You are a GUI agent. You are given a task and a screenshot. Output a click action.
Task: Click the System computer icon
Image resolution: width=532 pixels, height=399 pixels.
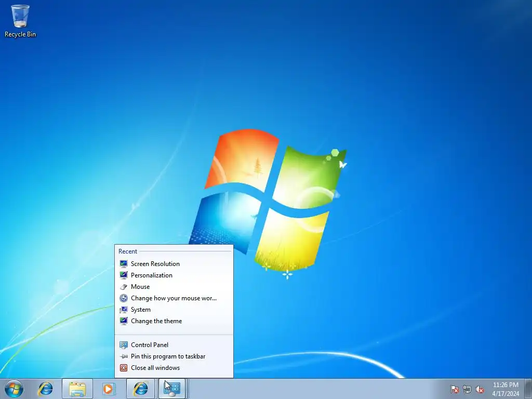click(x=124, y=310)
